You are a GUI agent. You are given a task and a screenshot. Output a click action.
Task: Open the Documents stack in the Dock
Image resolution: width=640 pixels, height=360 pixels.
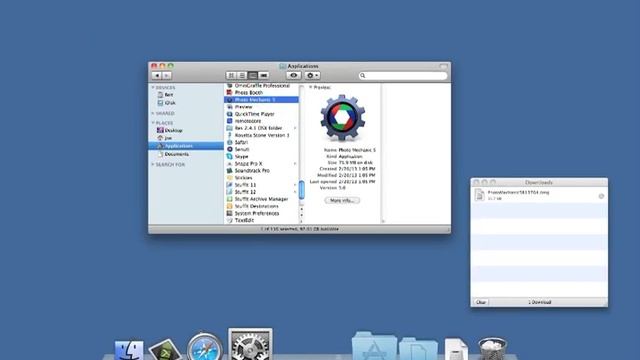point(418,349)
